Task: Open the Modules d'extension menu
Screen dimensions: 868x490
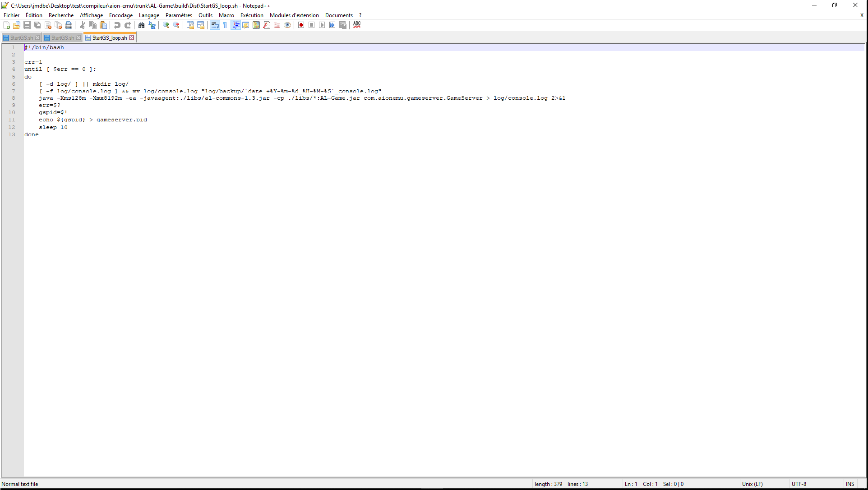Action: click(x=294, y=15)
